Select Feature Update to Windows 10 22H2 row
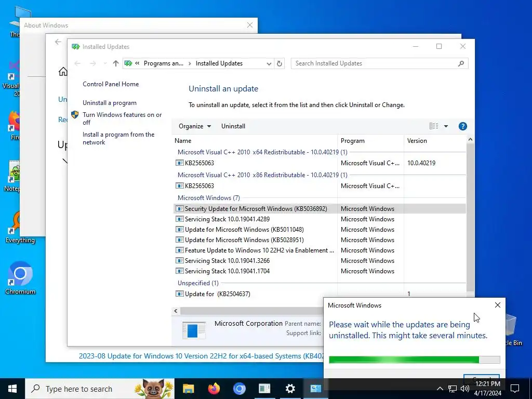This screenshot has width=532, height=399. coord(320,250)
